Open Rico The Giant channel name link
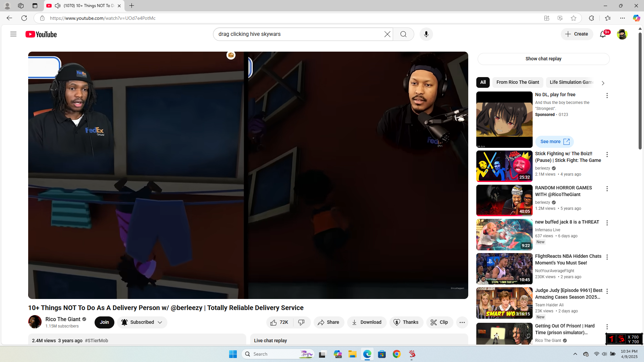 [63, 319]
